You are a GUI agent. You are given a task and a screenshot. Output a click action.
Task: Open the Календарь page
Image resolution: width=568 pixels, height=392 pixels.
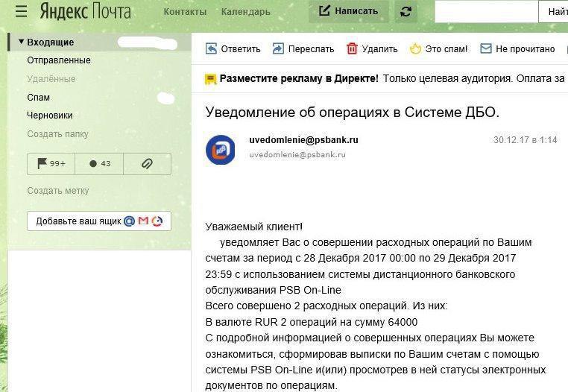(245, 12)
